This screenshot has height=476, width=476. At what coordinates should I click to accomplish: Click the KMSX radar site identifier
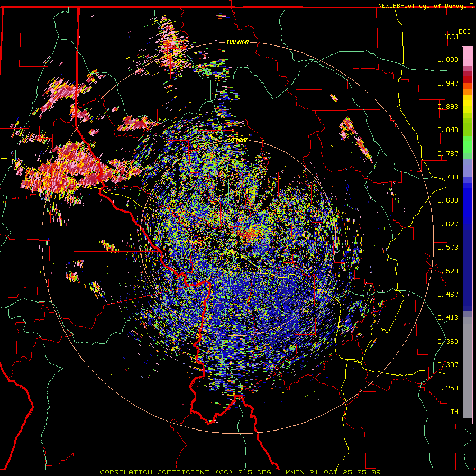296,472
